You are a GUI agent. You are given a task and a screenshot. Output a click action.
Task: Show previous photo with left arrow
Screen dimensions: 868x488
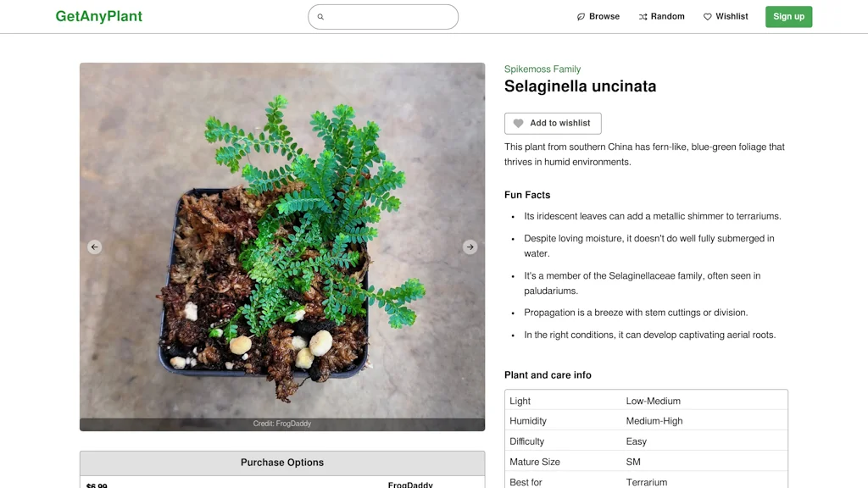[94, 247]
